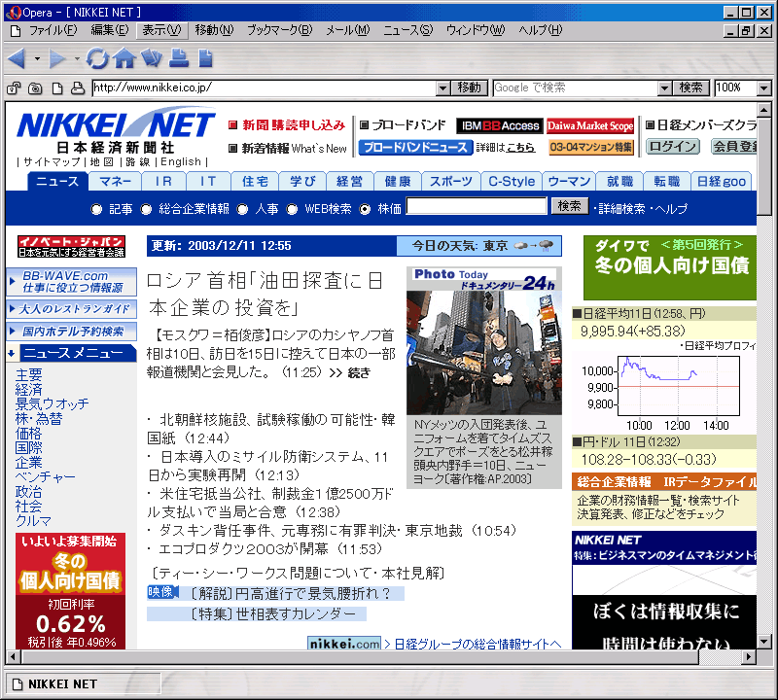Click the 検索 button in the blue page bar

(x=570, y=206)
